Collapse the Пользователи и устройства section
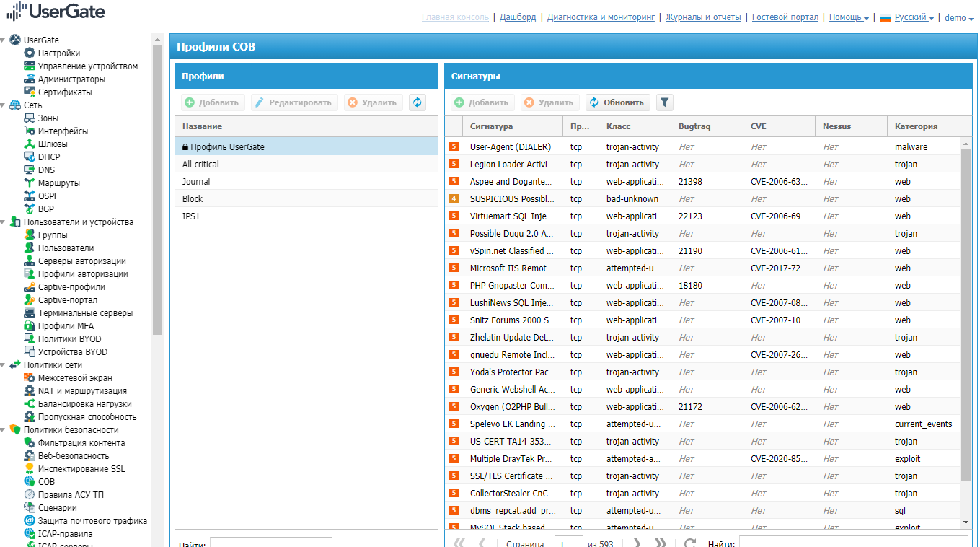Image resolution: width=980 pixels, height=547 pixels. pyautogui.click(x=4, y=222)
